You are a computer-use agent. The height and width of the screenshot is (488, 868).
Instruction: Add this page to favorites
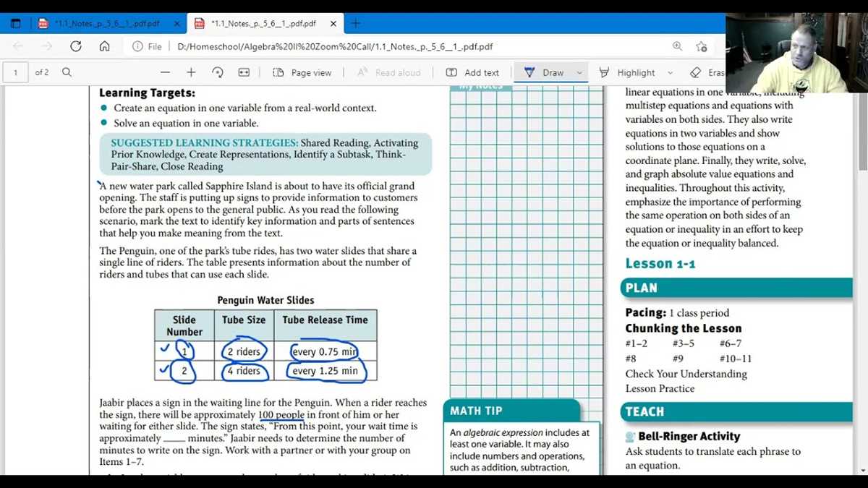(701, 46)
